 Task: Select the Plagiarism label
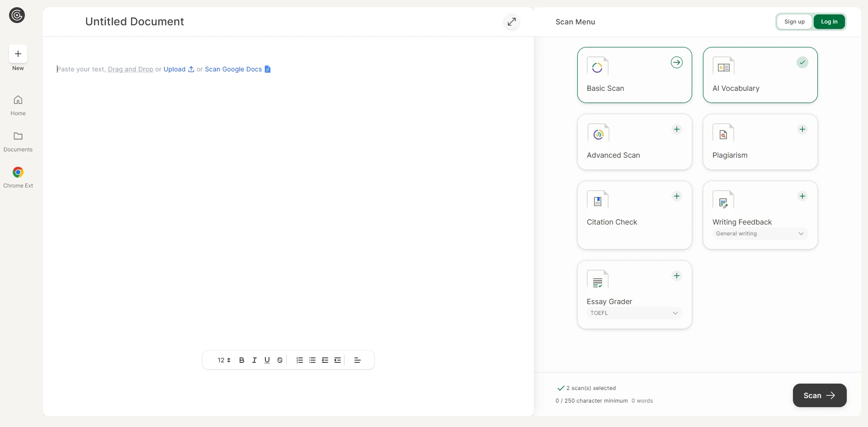click(x=730, y=155)
